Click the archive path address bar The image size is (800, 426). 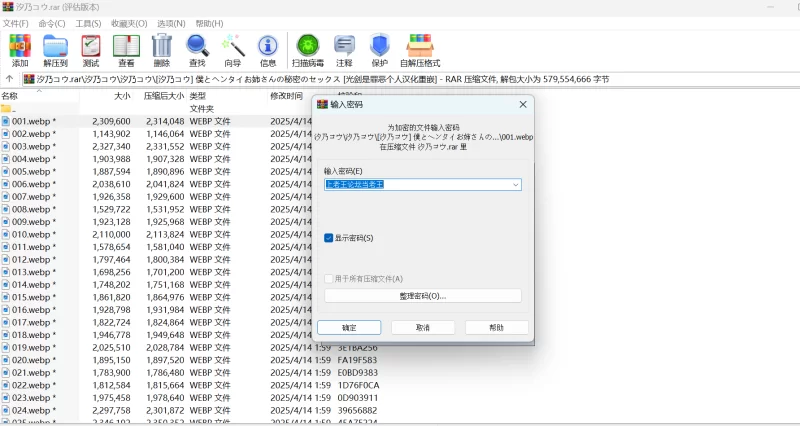pyautogui.click(x=411, y=79)
